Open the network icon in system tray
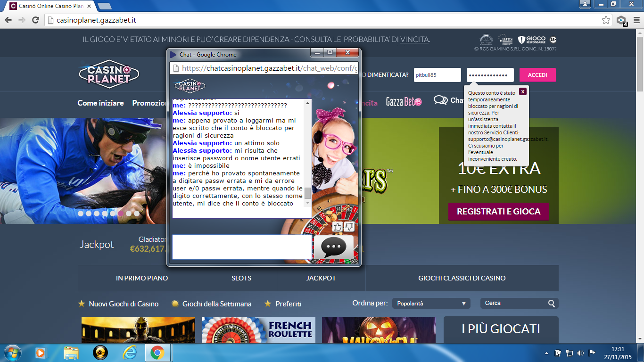The image size is (644, 362). click(x=569, y=353)
